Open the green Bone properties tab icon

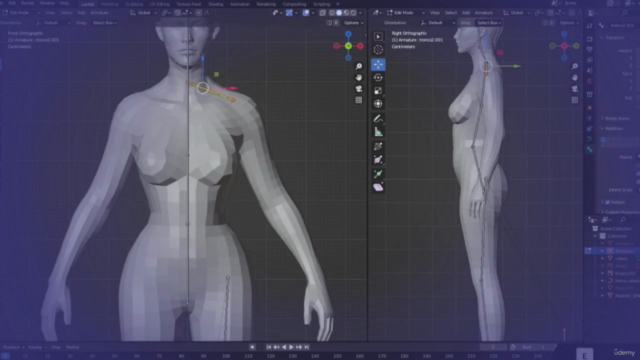pos(590,149)
